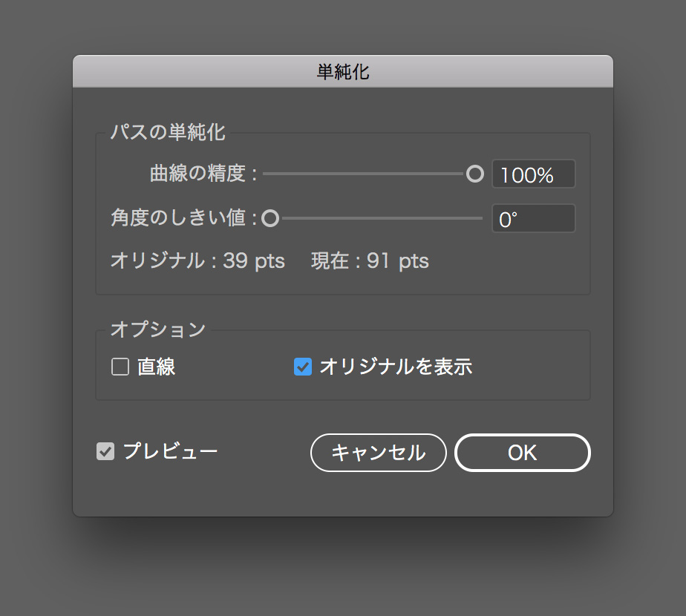This screenshot has width=686, height=616.
Task: Cancel with the キャンセル button
Action: coord(379,453)
